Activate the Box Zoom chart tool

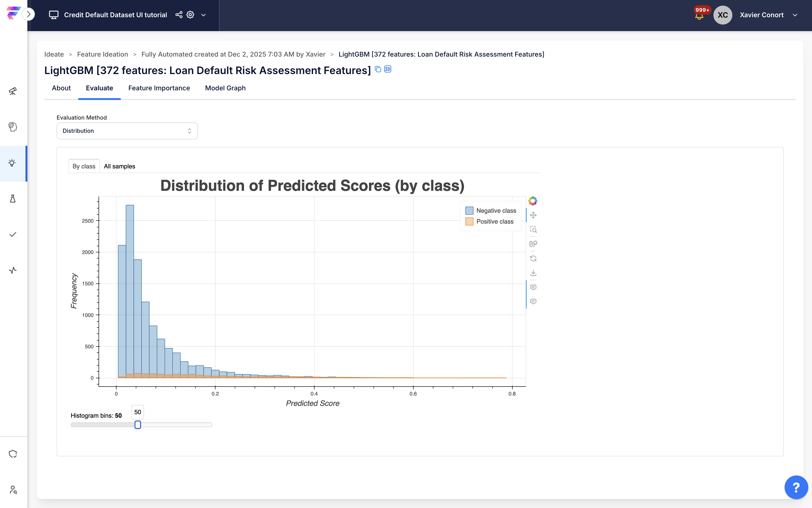(x=533, y=229)
